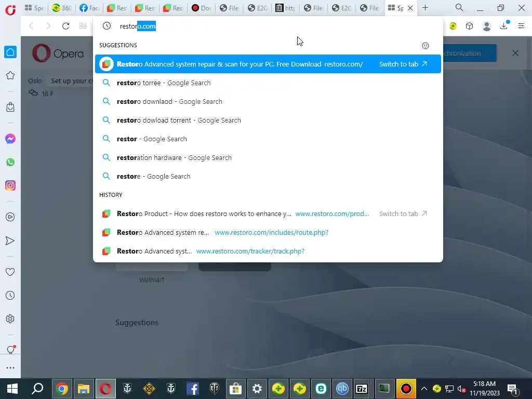Screen dimensions: 532x399
Task: Reload the page with the refresh icon
Action: pos(66,26)
